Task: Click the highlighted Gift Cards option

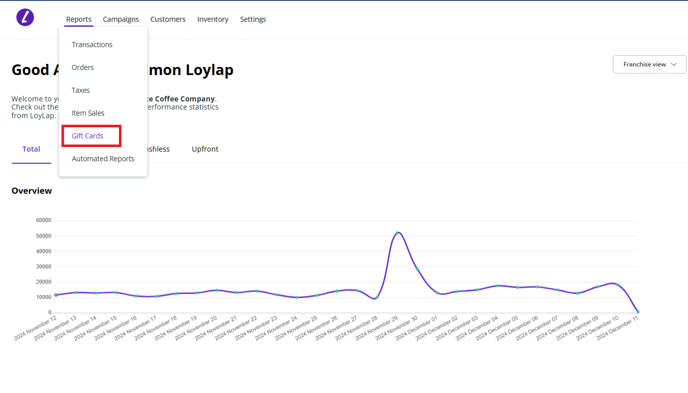Action: pyautogui.click(x=87, y=136)
